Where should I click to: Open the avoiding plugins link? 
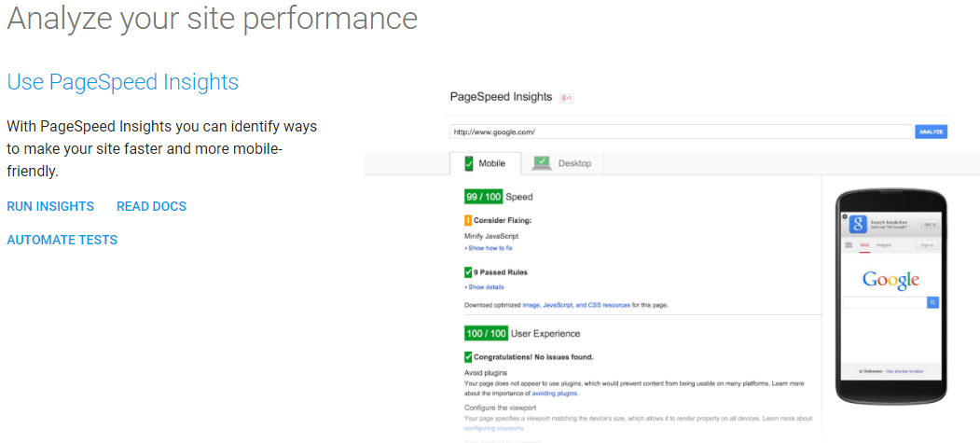point(555,395)
